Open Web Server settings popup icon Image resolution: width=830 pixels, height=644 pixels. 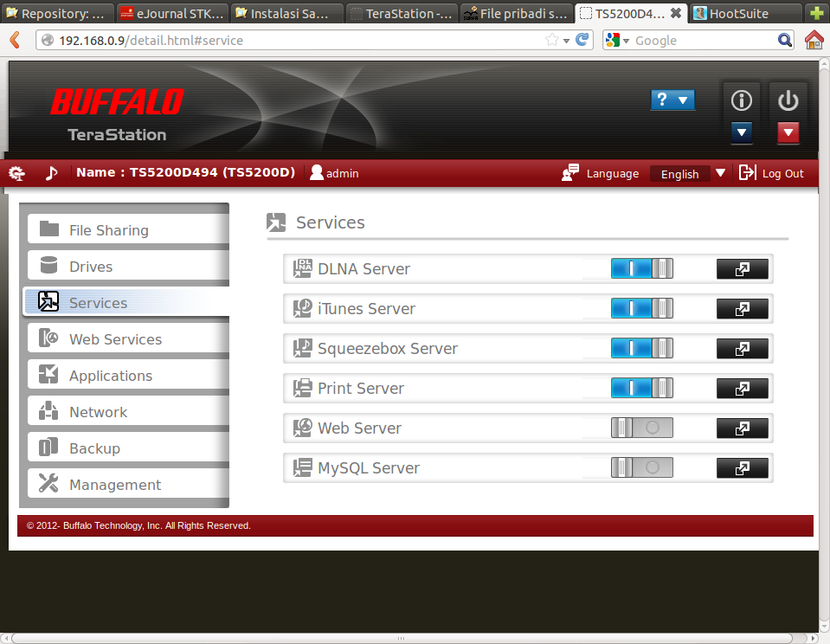(x=742, y=428)
